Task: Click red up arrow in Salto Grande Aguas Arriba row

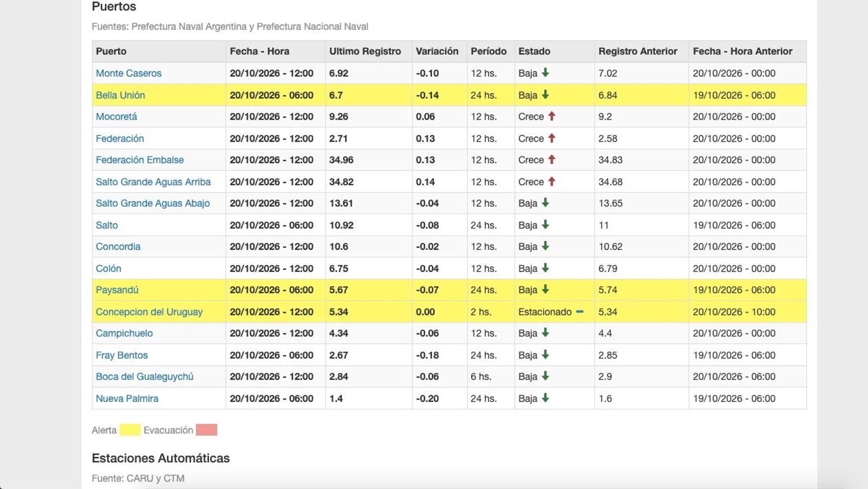Action: 552,181
